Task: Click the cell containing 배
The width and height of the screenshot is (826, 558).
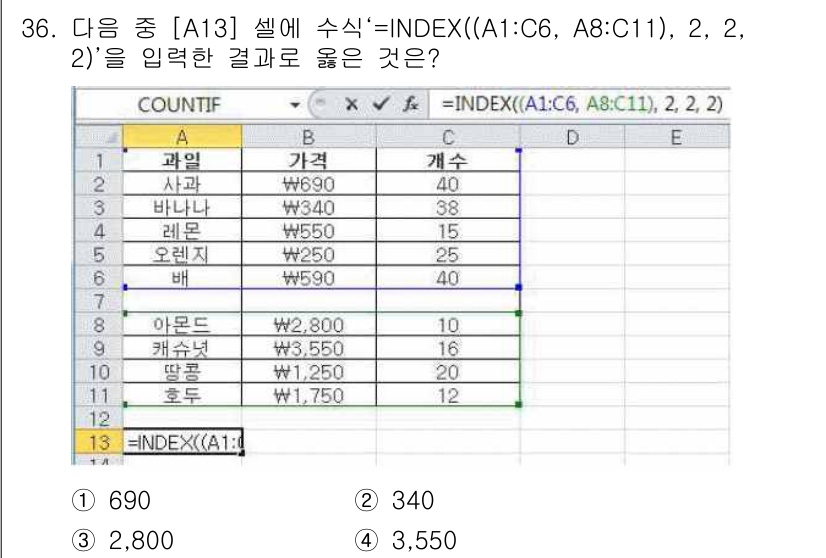Action: [x=182, y=278]
